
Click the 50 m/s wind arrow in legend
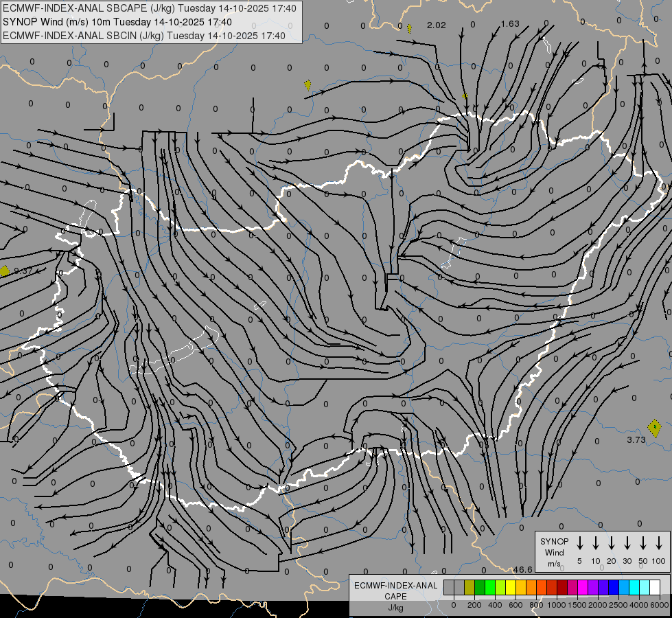tap(643, 543)
